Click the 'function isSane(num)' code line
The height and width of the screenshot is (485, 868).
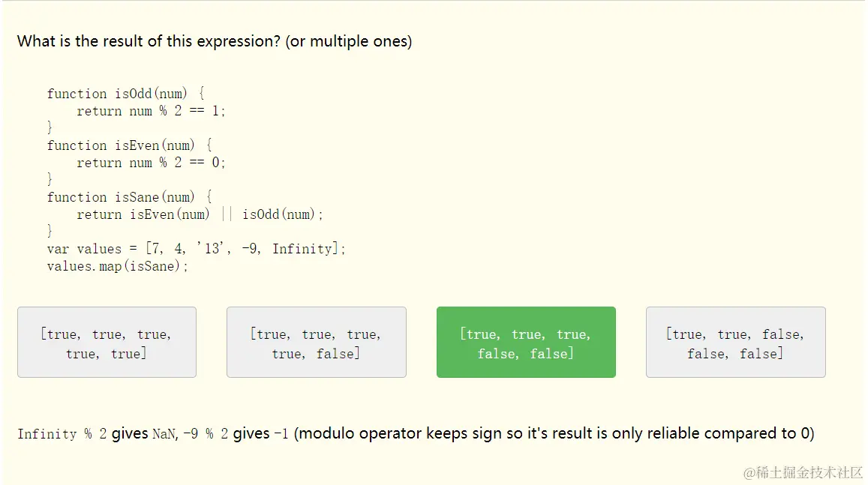coord(130,197)
